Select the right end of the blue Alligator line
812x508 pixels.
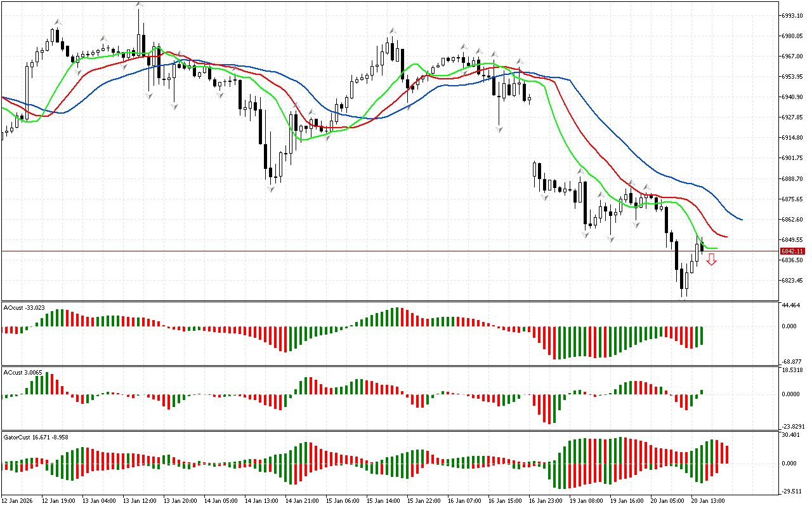pyautogui.click(x=741, y=220)
